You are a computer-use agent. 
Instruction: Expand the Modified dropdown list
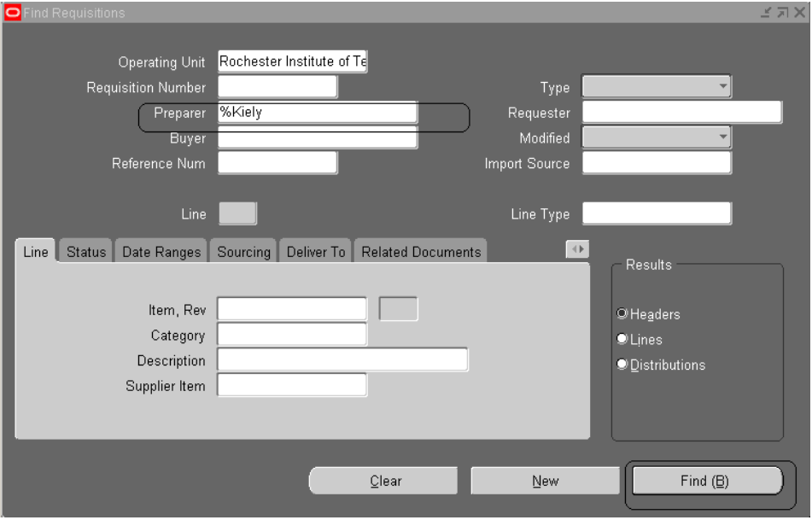tap(723, 137)
